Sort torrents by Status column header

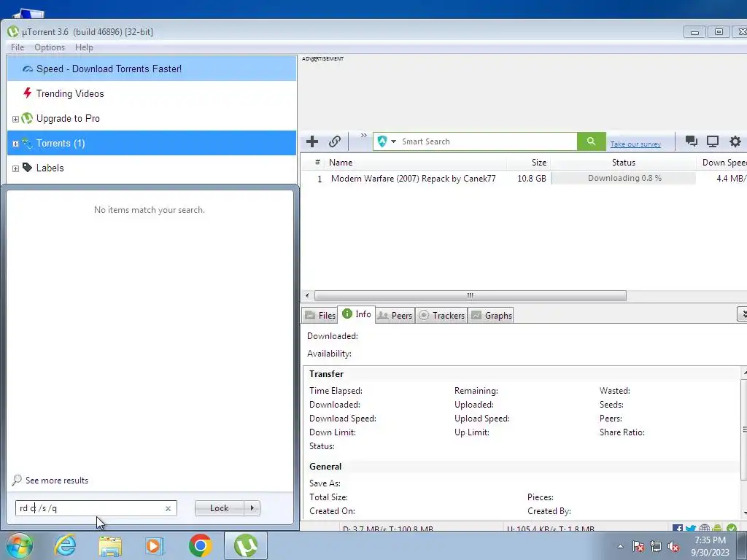coord(623,163)
